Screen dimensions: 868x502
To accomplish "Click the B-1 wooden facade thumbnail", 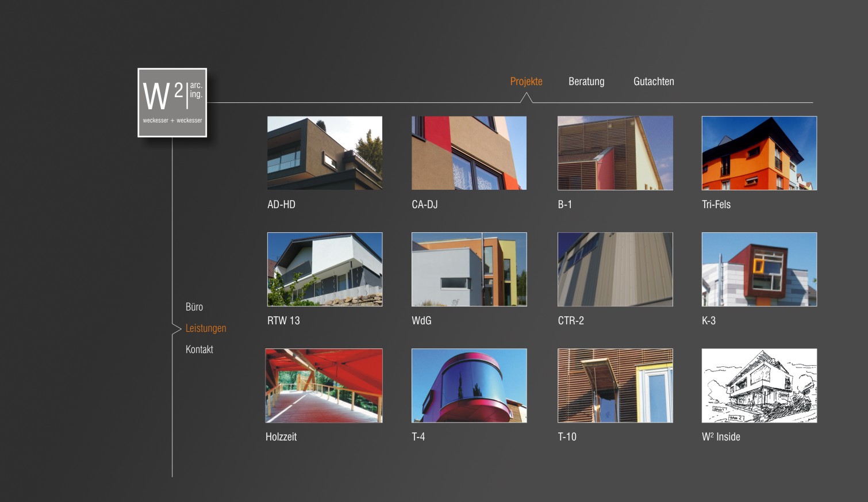I will (615, 153).
